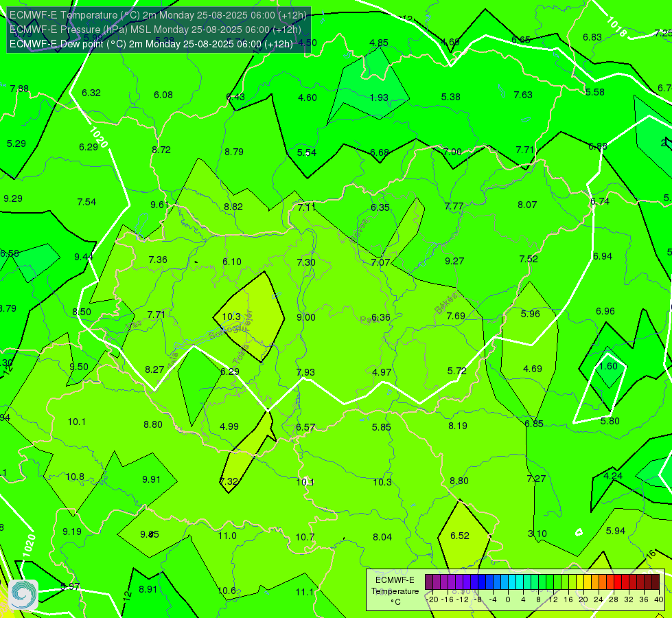Click the purple -20 legend swatch
The width and height of the screenshot is (672, 618).
point(429,582)
